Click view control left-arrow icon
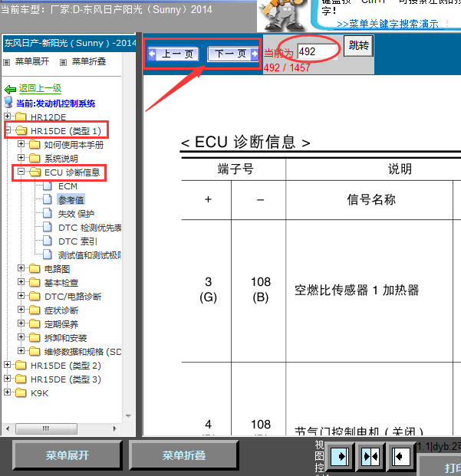 click(x=401, y=456)
